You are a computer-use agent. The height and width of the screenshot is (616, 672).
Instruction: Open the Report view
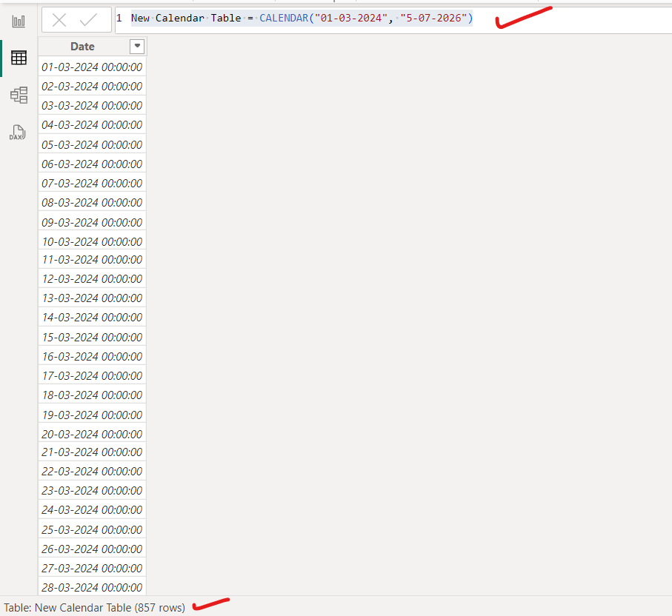(19, 20)
